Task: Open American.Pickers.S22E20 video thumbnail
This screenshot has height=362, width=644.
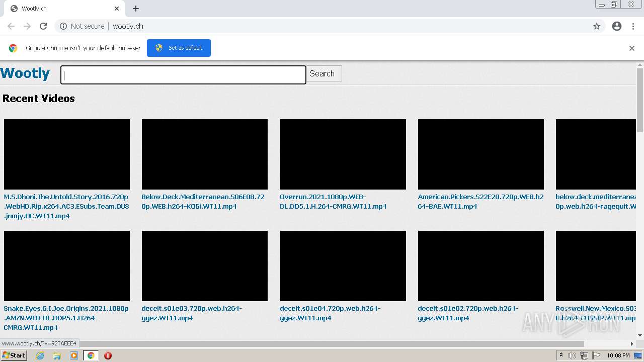Action: [481, 154]
